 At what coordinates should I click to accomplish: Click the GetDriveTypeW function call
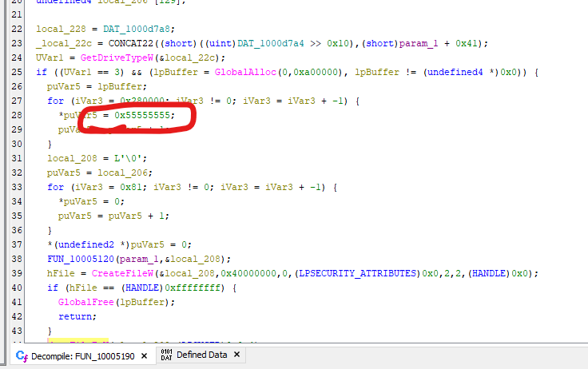109,58
